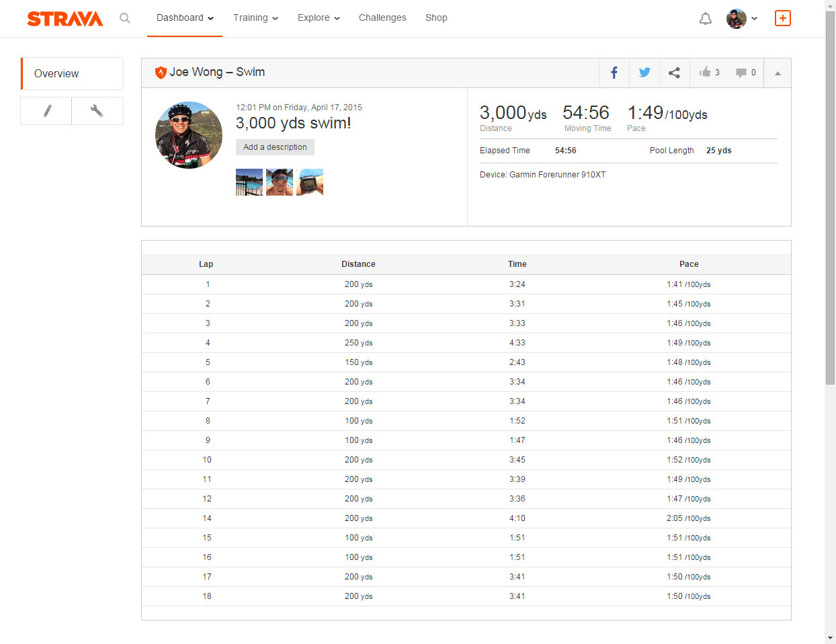Click the 1:52 /100yds pace cell

[689, 460]
